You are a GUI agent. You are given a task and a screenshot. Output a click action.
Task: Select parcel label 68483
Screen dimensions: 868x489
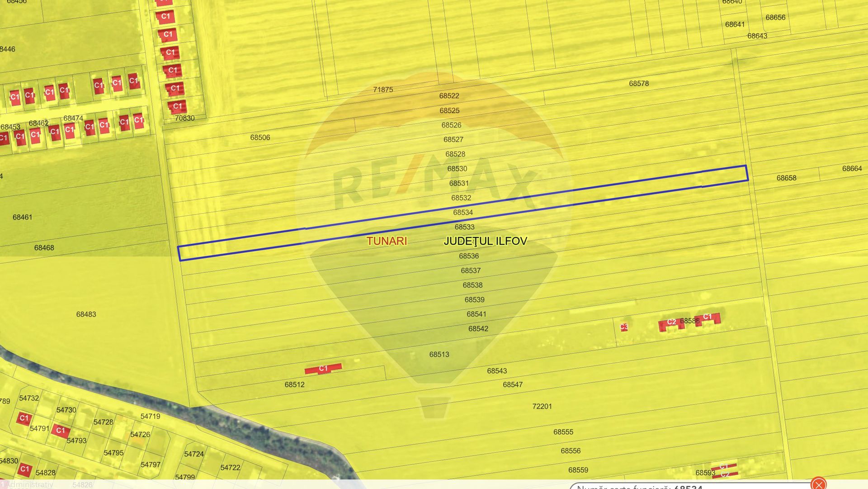(x=86, y=314)
